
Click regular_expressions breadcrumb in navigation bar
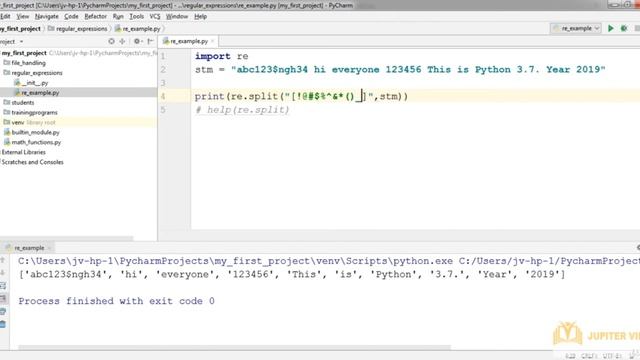pos(78,29)
